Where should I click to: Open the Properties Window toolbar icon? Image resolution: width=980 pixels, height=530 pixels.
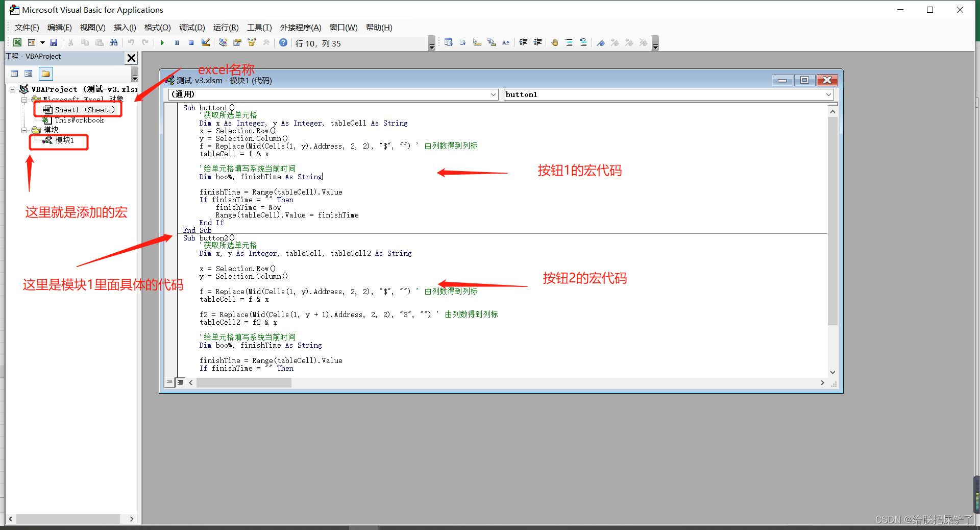pos(237,43)
